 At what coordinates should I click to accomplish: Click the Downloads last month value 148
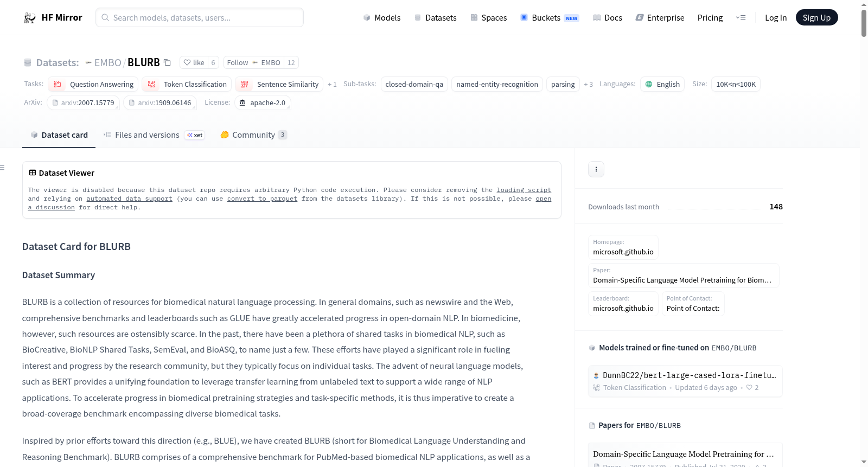tap(776, 207)
